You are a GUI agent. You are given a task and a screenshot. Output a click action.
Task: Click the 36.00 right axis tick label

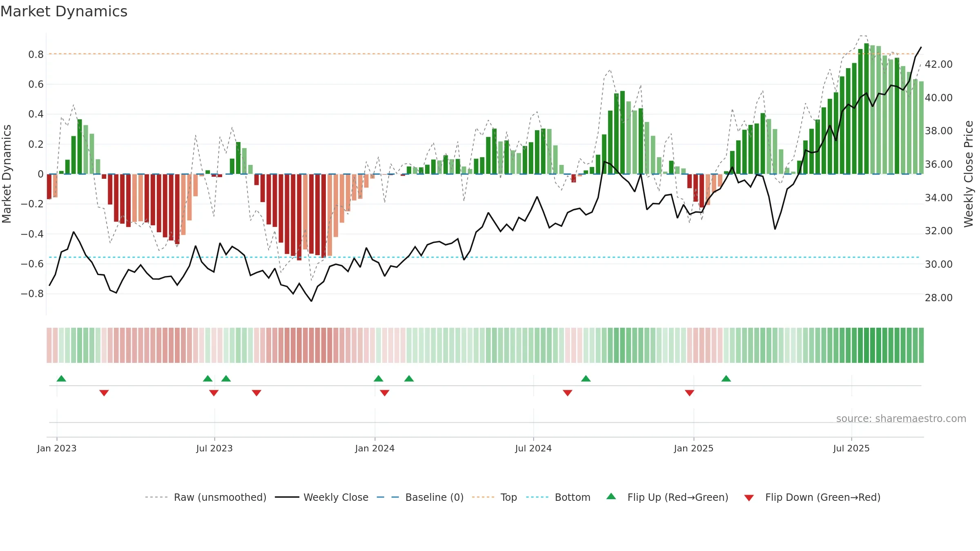pyautogui.click(x=939, y=164)
